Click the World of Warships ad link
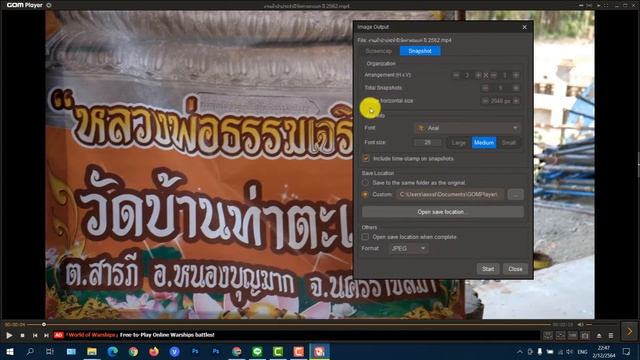This screenshot has height=360, width=640. [140, 335]
